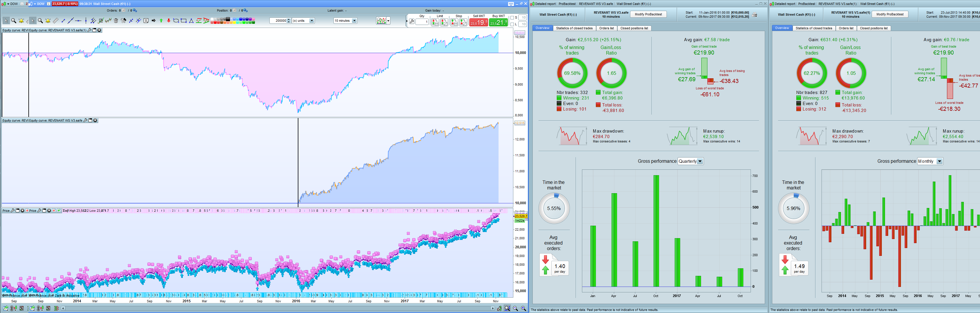The image size is (980, 313).
Task: Open Orders list tab in V3.safe report
Action: (606, 28)
